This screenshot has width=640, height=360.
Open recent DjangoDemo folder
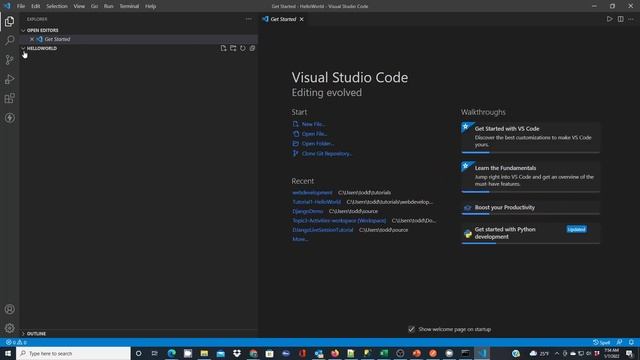coord(308,211)
